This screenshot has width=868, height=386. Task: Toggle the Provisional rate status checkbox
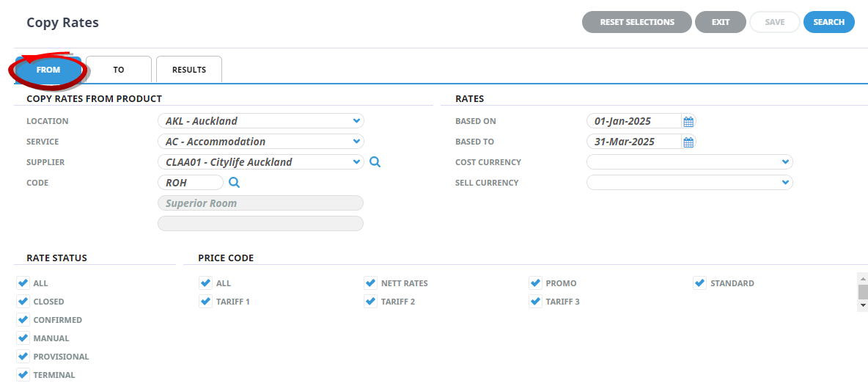point(23,357)
